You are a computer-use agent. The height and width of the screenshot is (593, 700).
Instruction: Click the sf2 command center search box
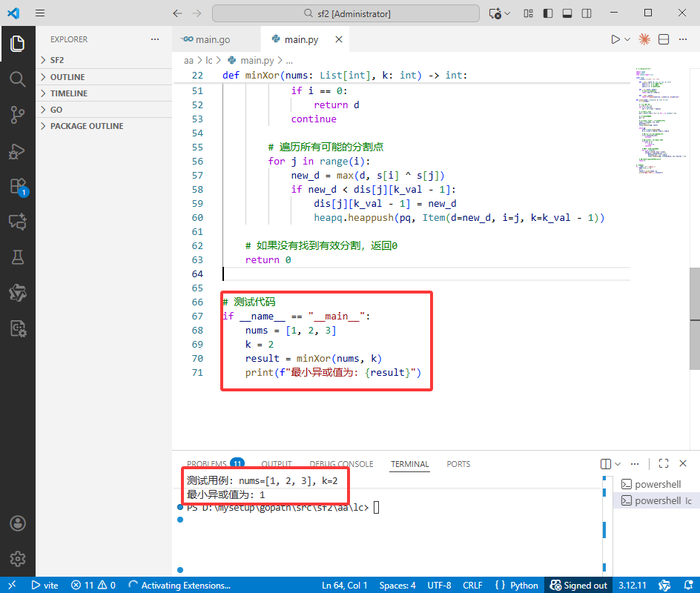pos(346,13)
